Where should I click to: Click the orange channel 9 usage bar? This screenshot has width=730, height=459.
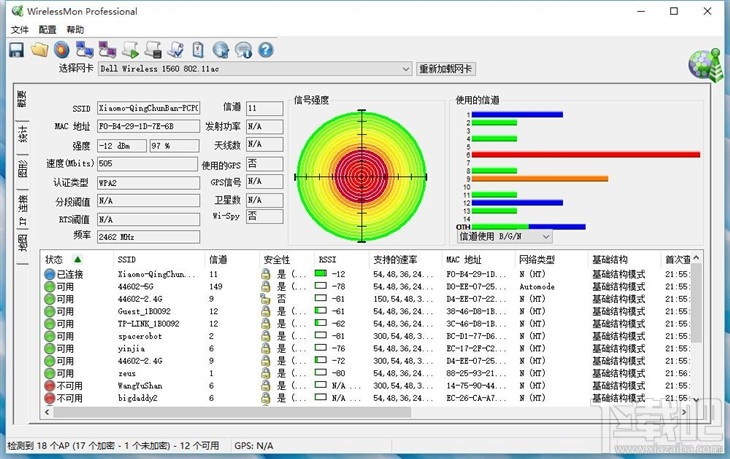tap(540, 179)
